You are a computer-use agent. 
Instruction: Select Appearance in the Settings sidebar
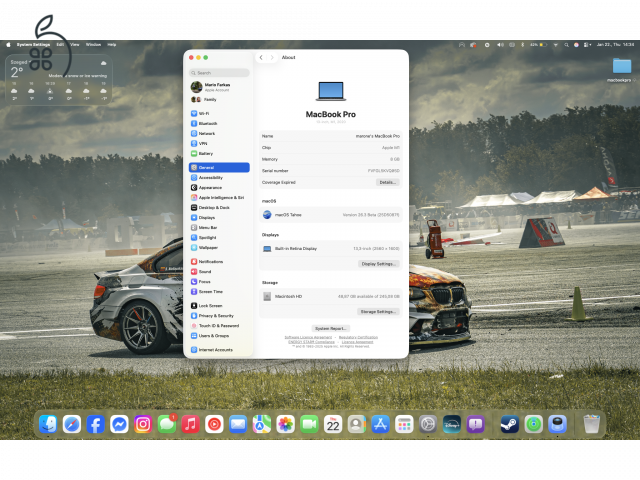click(219, 187)
